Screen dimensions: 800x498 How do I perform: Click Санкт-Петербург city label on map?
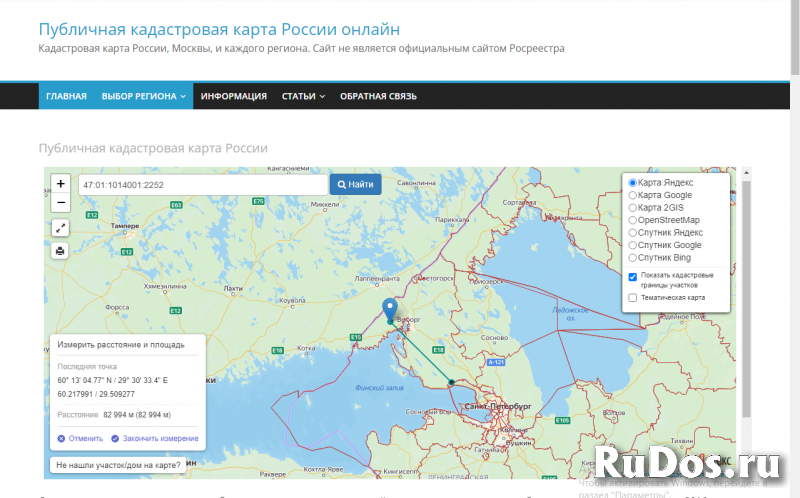coord(497,406)
